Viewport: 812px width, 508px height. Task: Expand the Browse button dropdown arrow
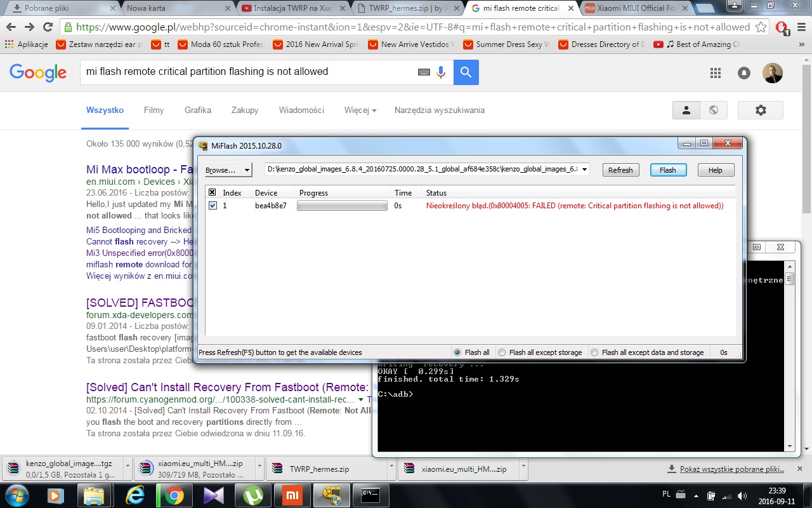pyautogui.click(x=247, y=170)
